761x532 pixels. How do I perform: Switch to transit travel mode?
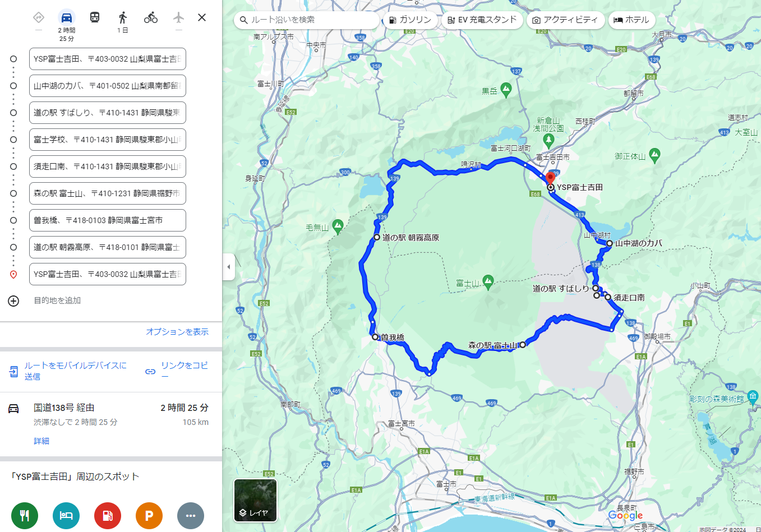point(95,17)
